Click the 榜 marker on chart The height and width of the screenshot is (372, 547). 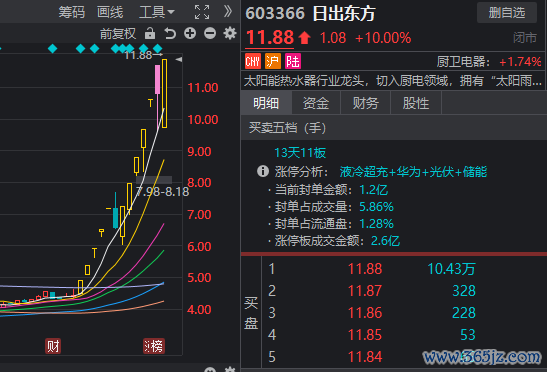point(153,346)
